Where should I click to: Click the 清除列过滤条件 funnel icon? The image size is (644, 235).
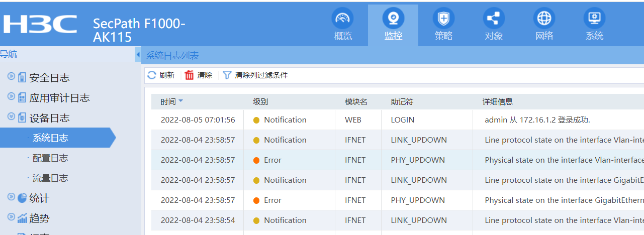pos(227,75)
